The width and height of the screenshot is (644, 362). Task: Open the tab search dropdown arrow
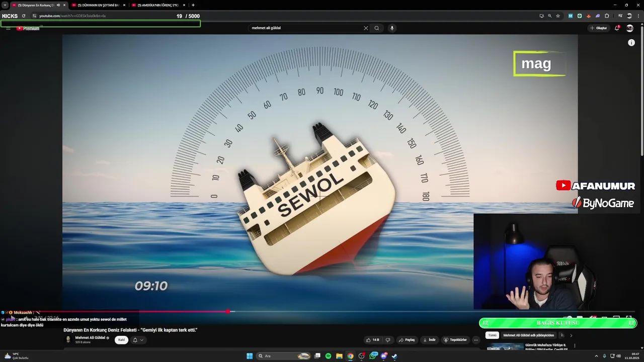pyautogui.click(x=5, y=5)
